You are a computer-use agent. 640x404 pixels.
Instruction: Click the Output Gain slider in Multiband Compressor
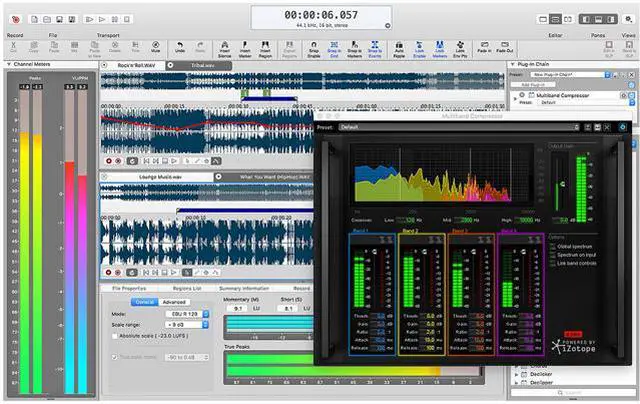562,184
